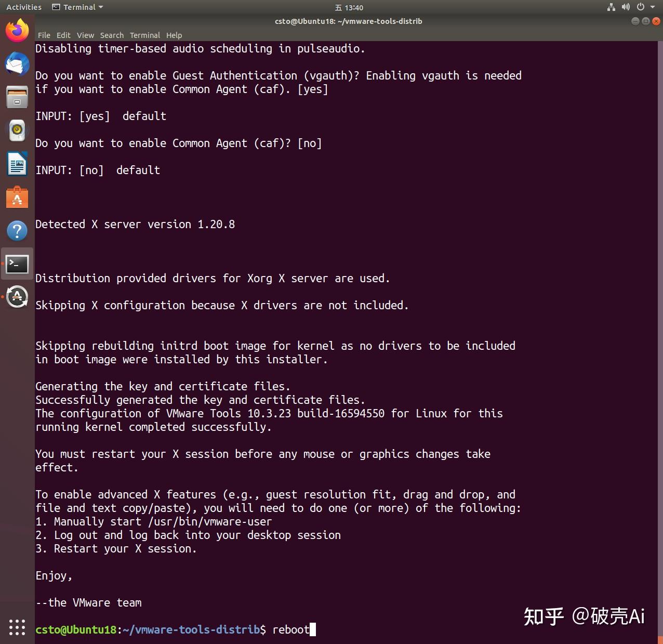Click Activities in the top bar

23,7
